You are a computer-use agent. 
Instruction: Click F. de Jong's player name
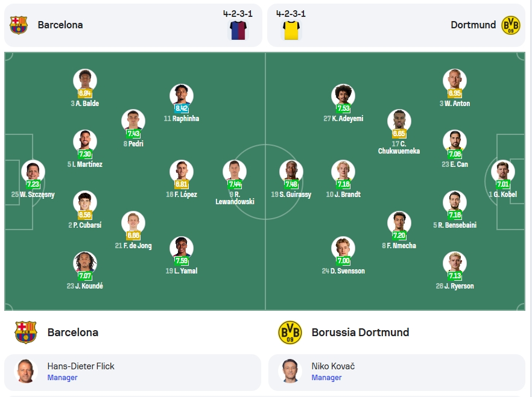[x=133, y=246]
